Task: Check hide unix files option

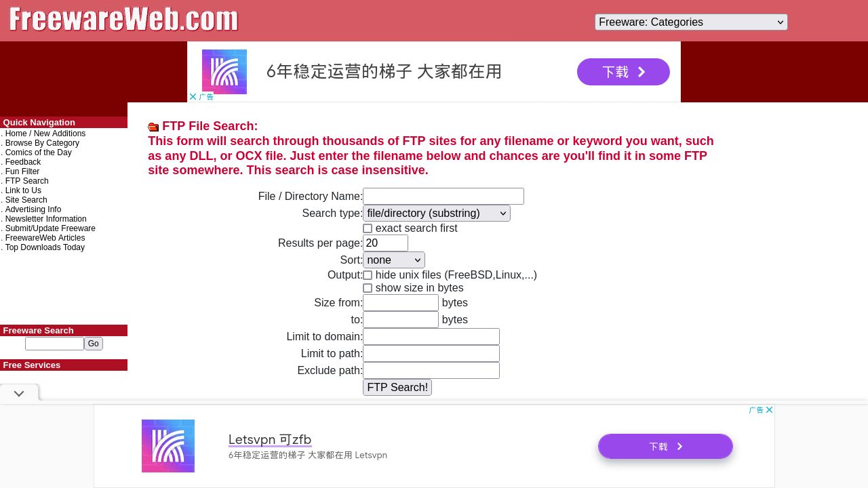Action: click(368, 275)
